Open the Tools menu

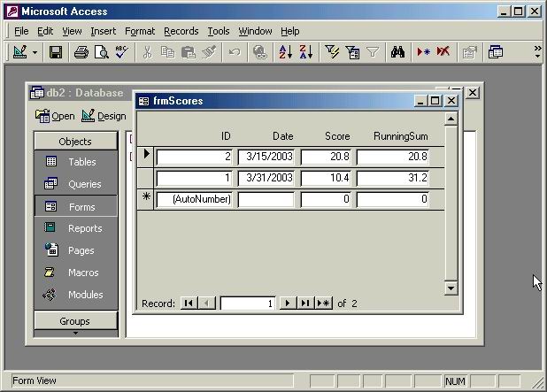(219, 31)
